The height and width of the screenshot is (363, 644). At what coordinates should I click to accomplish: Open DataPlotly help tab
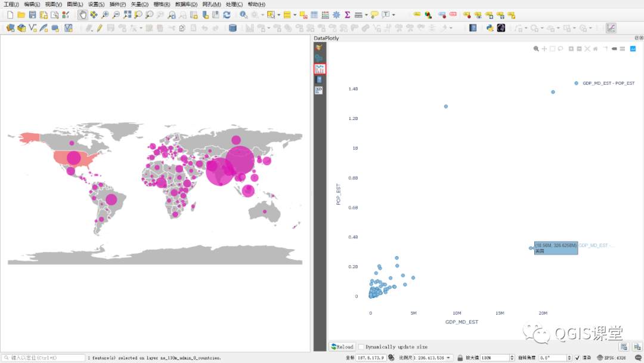[x=319, y=79]
